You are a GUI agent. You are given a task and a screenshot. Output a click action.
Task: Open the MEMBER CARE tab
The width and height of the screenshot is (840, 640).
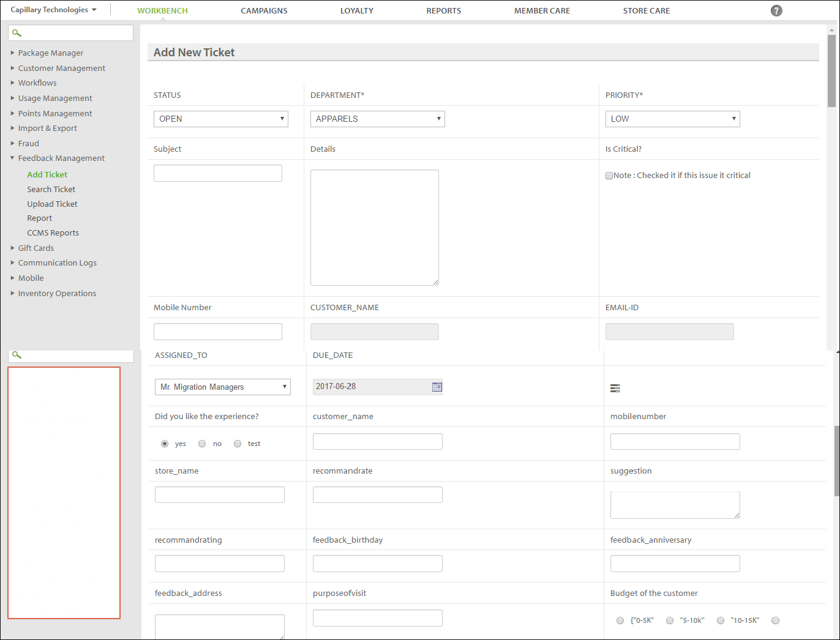pyautogui.click(x=542, y=10)
